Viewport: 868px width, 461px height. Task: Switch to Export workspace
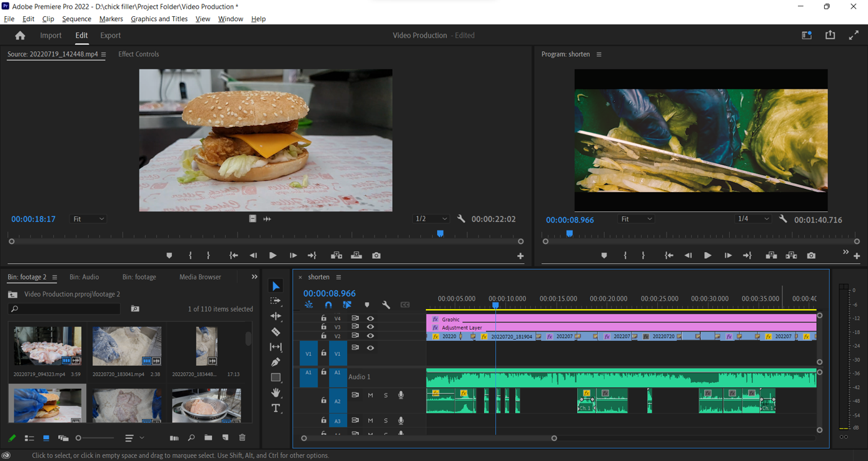(110, 36)
